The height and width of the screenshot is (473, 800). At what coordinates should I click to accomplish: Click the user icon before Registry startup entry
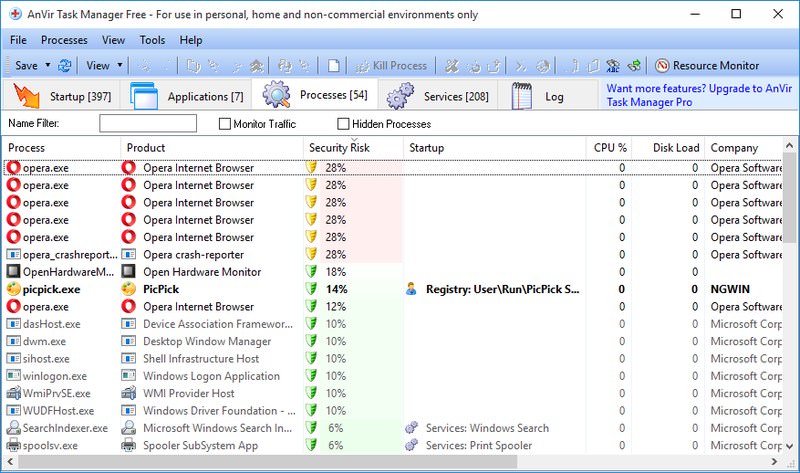pos(411,289)
